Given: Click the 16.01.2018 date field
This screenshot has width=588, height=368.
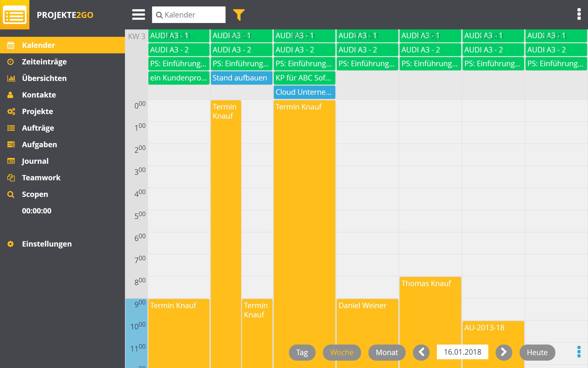Looking at the screenshot, I should 462,352.
